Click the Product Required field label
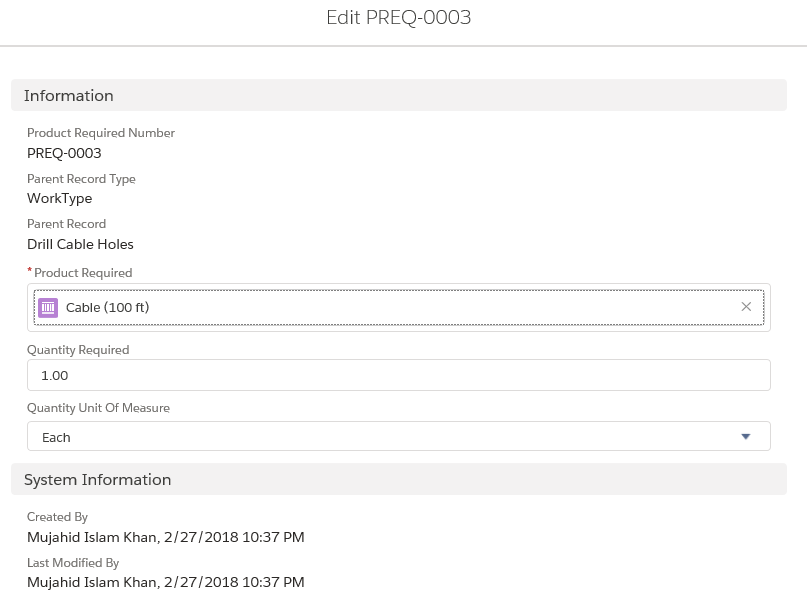The image size is (807, 608). 83,273
